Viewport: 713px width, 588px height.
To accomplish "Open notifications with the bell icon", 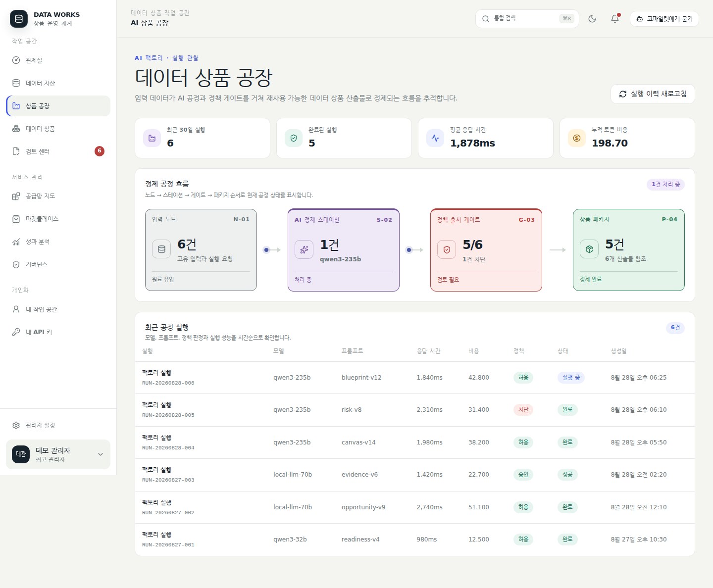I will pyautogui.click(x=615, y=19).
